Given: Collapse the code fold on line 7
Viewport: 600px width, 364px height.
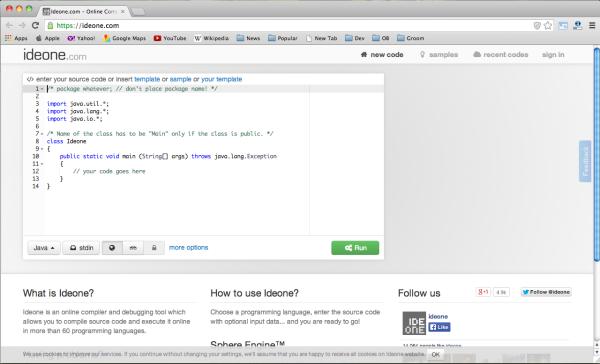Looking at the screenshot, I should 42,134.
